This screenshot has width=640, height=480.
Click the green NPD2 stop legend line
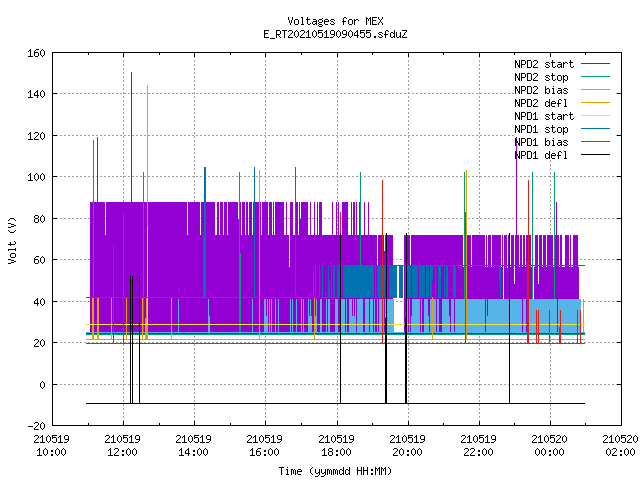pos(595,77)
